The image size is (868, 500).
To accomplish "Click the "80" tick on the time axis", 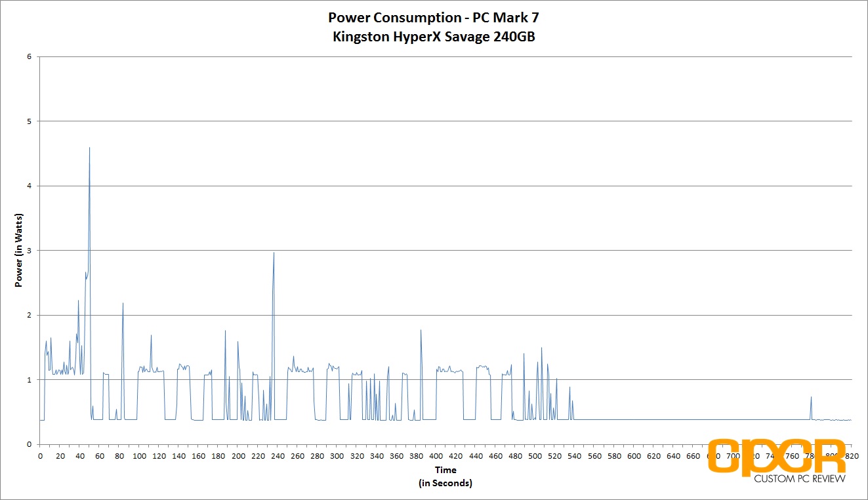I will click(x=119, y=455).
